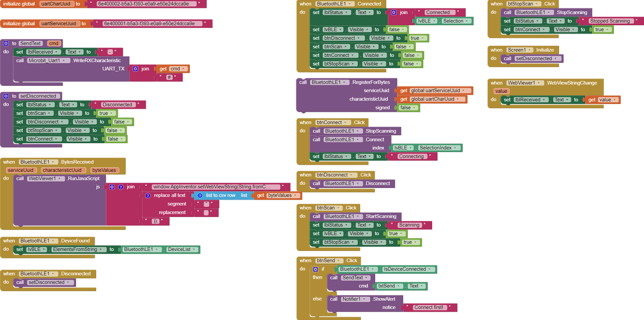644x320 pixels.
Task: Open the txtSend dropdown in btnSend.Click
Action: point(398,285)
